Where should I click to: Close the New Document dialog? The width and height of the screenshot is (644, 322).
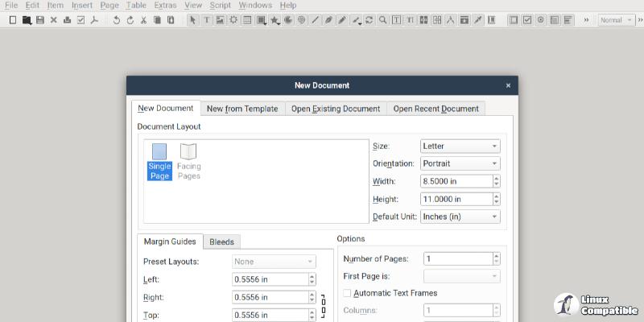(508, 85)
